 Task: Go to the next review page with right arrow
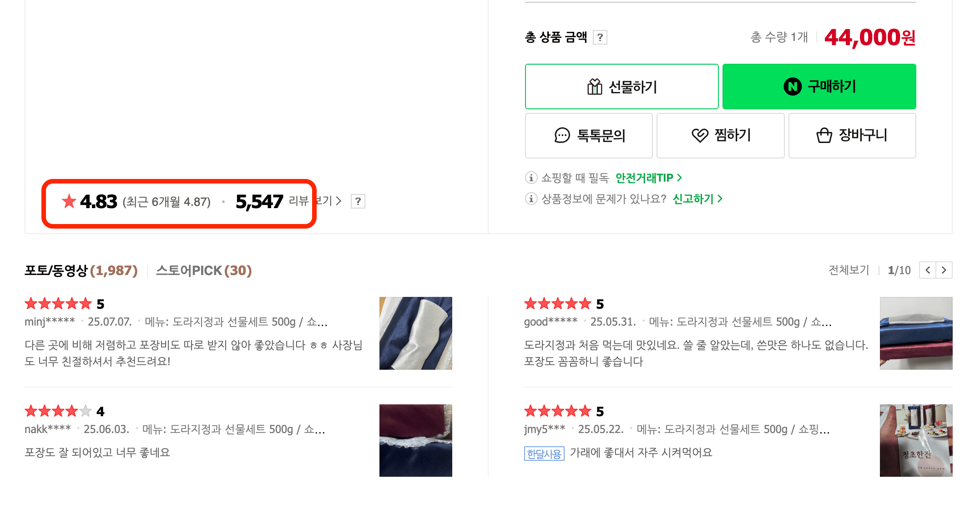click(945, 270)
